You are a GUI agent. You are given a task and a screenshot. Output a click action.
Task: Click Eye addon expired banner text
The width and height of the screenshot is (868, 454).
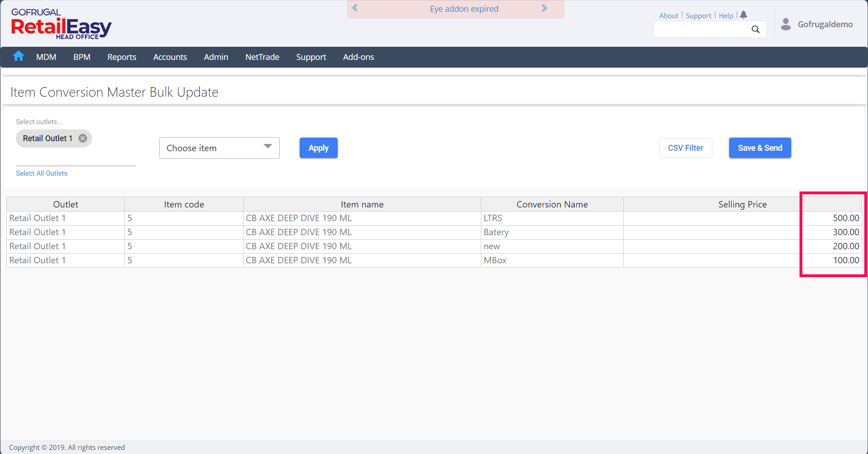coord(464,9)
